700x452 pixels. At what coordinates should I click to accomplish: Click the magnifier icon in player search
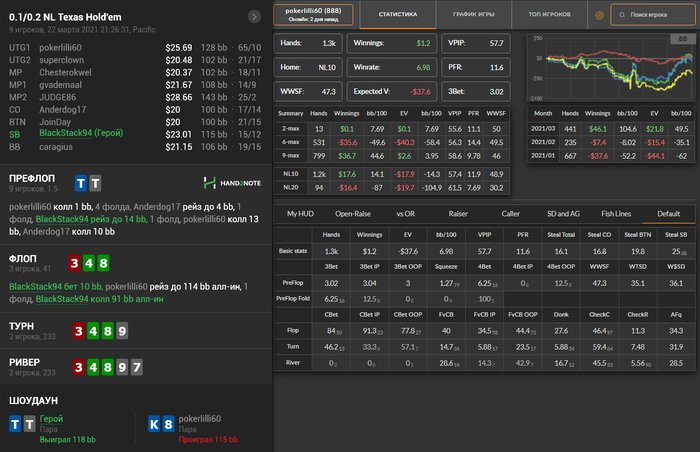(624, 16)
